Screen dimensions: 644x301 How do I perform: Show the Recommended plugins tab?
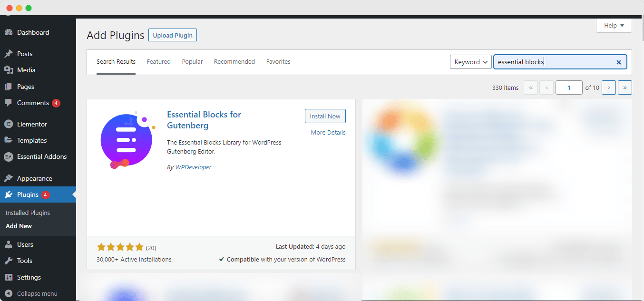click(234, 62)
